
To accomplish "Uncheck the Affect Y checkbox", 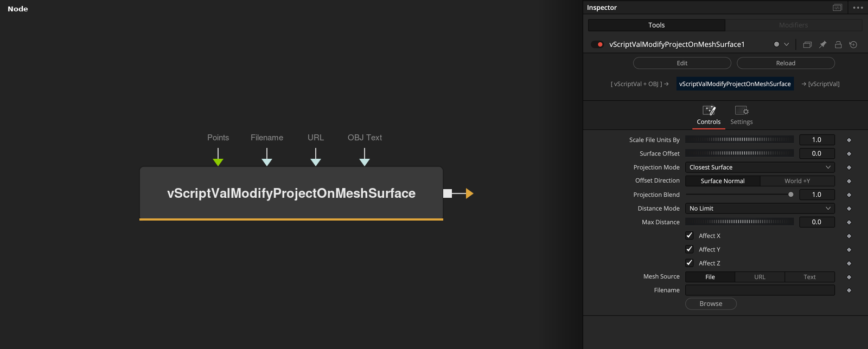I will point(690,249).
